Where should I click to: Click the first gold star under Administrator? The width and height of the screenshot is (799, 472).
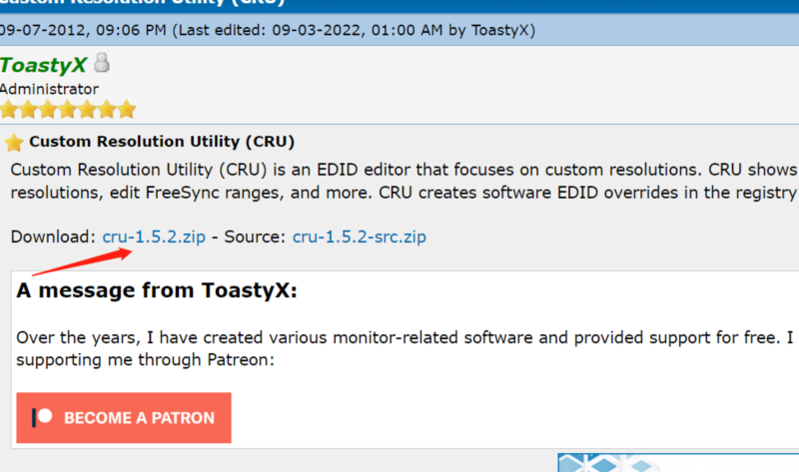click(x=9, y=109)
